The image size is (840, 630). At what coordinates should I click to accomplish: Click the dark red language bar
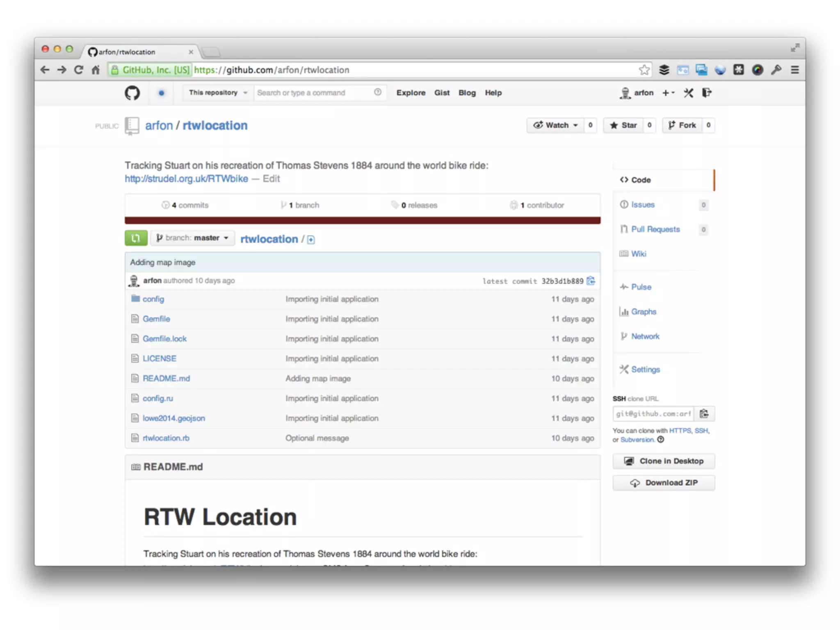362,221
